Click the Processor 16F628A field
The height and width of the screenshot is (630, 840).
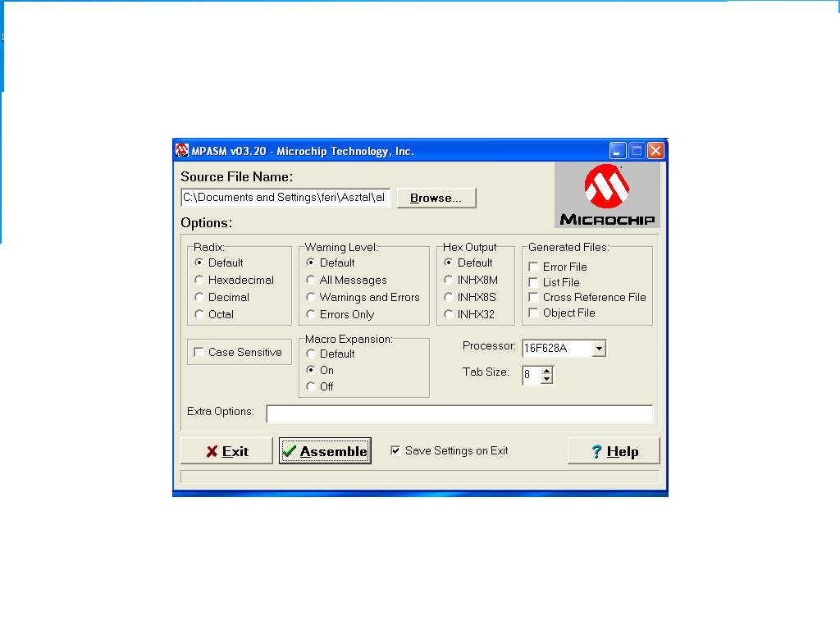(x=557, y=348)
